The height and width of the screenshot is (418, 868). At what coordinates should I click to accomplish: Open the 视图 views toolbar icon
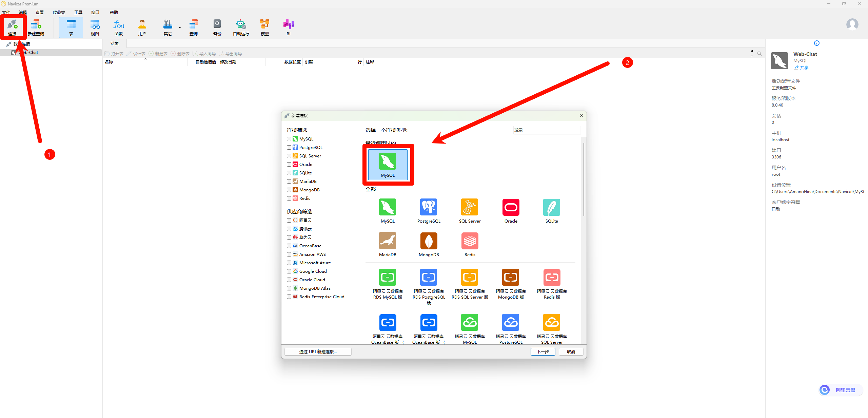pyautogui.click(x=95, y=27)
